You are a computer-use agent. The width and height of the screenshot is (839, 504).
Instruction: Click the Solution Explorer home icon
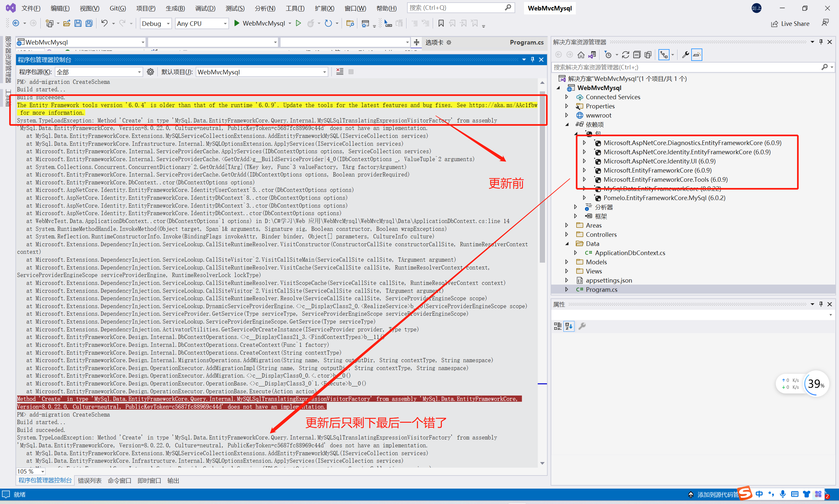581,55
